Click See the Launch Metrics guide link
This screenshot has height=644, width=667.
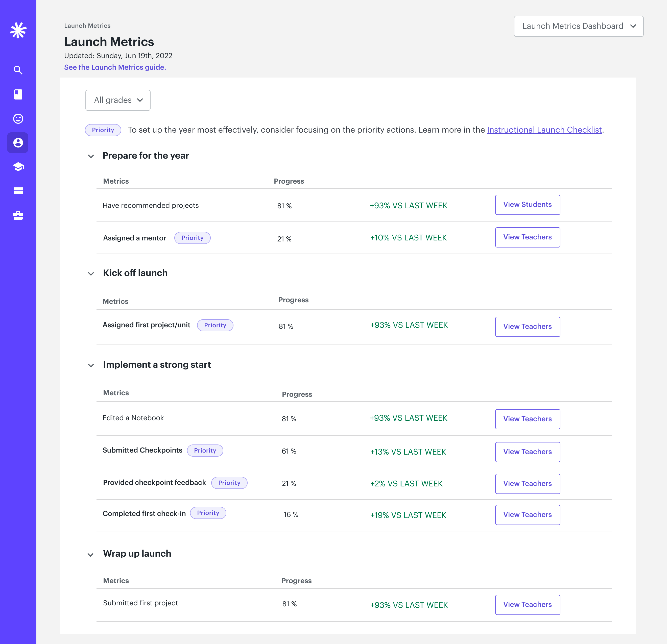point(115,67)
